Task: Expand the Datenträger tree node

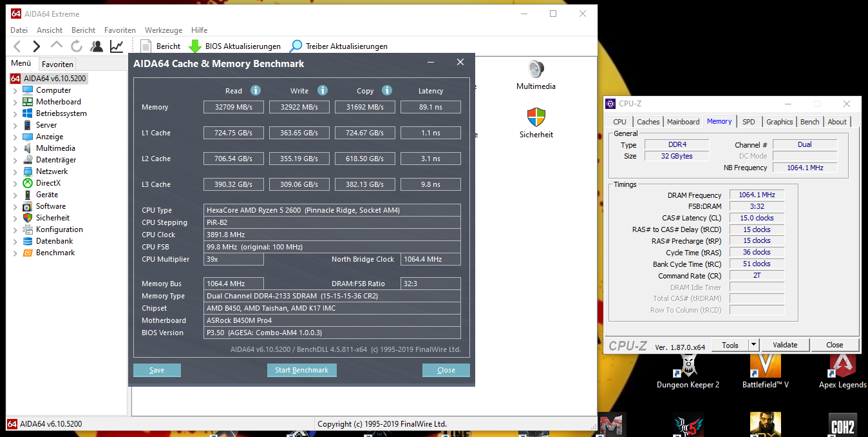Action: [15, 160]
